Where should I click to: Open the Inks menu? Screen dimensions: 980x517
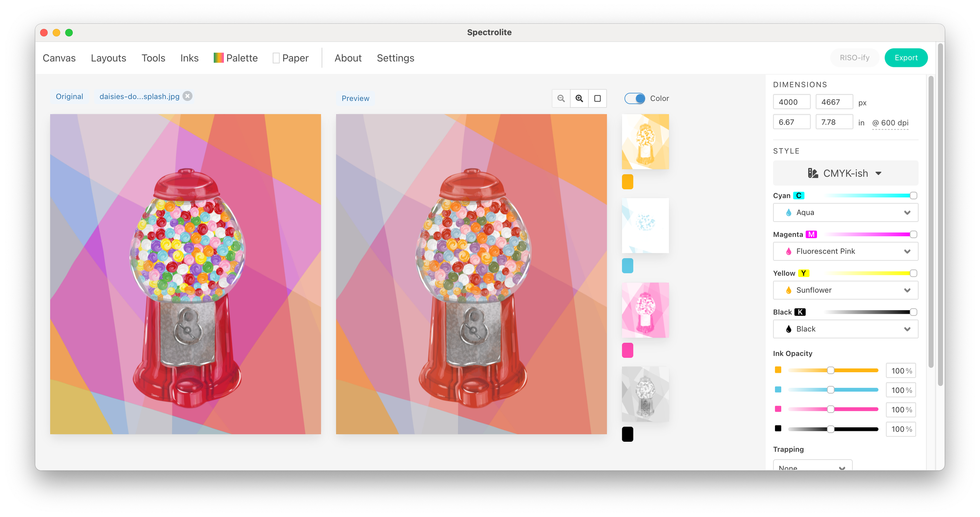point(189,58)
